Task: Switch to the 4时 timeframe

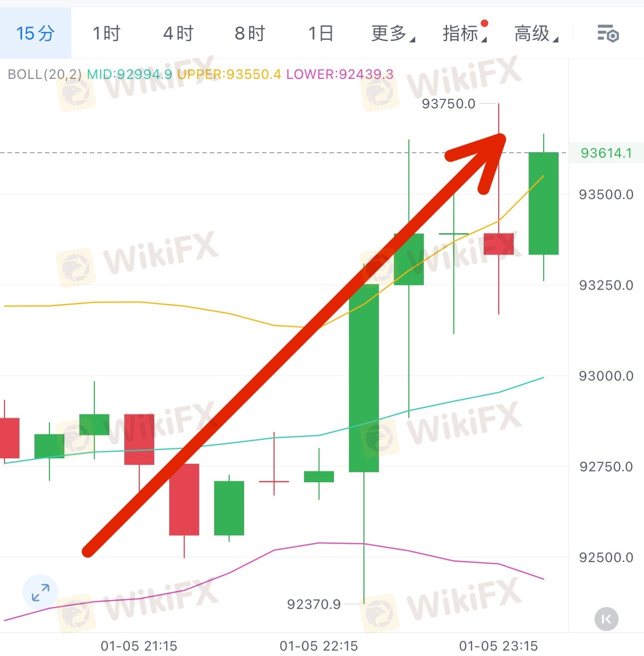Action: pyautogui.click(x=178, y=33)
